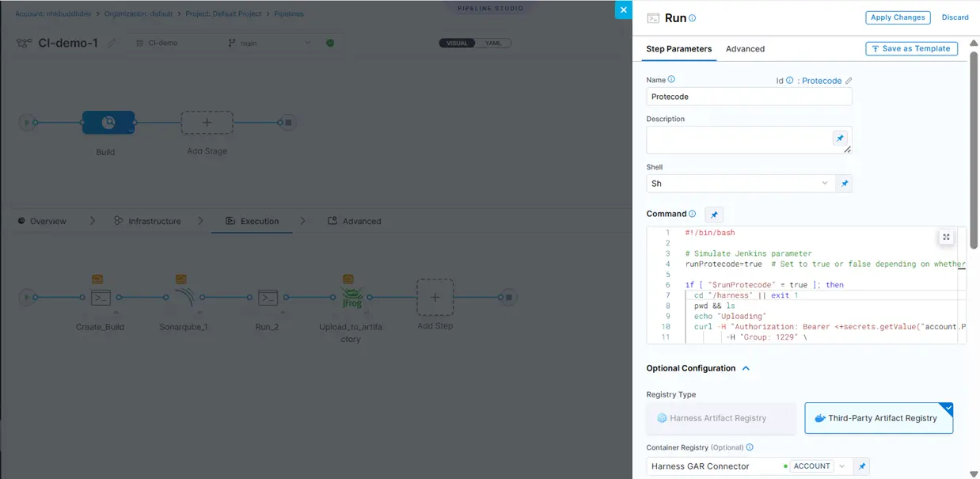Viewport: 980px width, 479px height.
Task: Click the stage pipeline start node
Action: tap(28, 123)
